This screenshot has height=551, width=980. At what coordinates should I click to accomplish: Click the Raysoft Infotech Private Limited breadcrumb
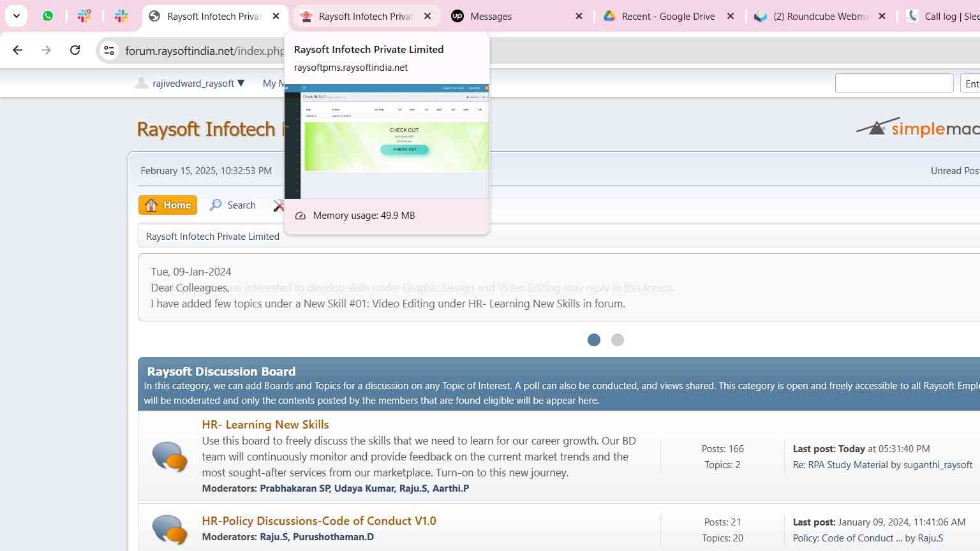point(212,237)
